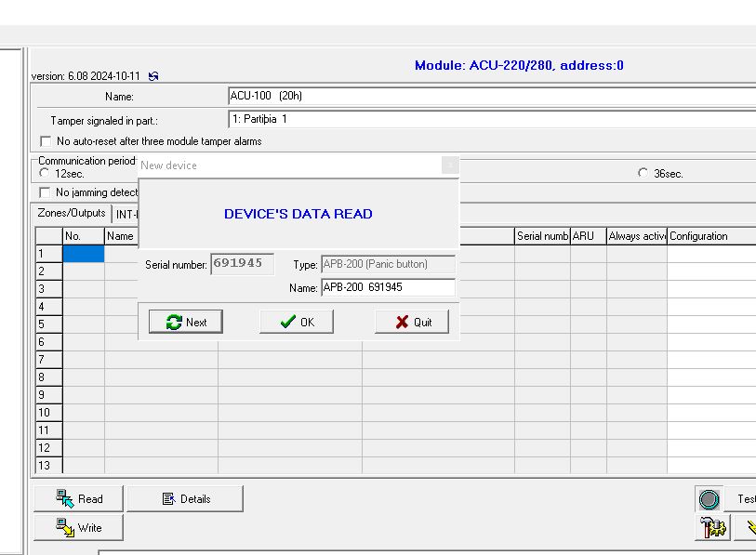
Task: Switch to the Zones/Outputs tab
Action: (x=71, y=213)
